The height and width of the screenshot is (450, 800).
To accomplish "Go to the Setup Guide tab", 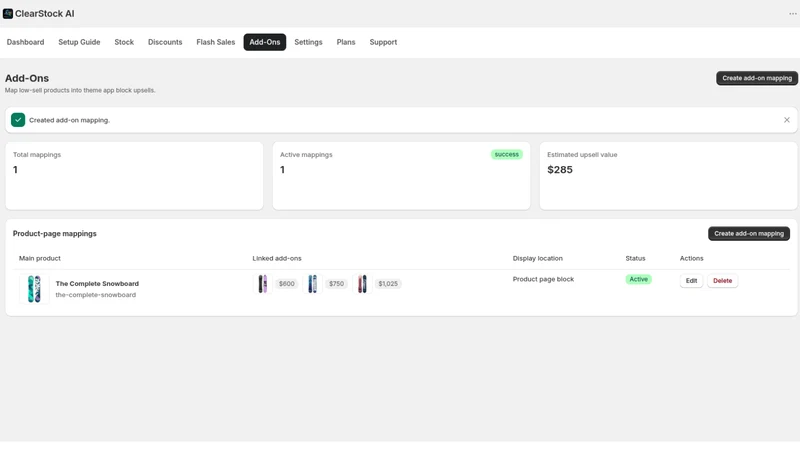I will 79,42.
